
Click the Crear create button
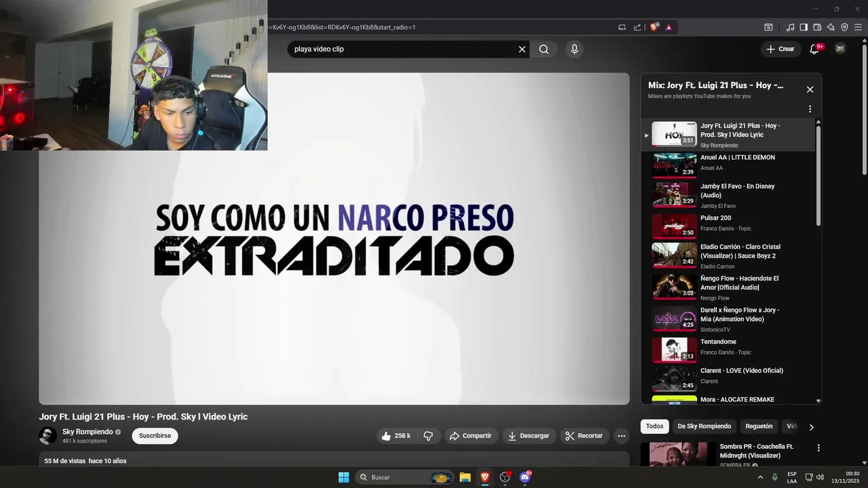[781, 49]
